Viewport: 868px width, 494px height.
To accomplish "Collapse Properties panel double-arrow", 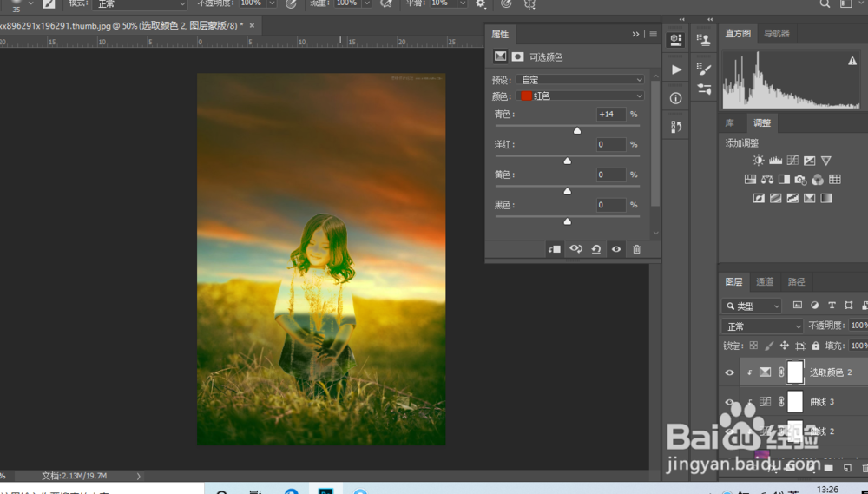I will (635, 35).
